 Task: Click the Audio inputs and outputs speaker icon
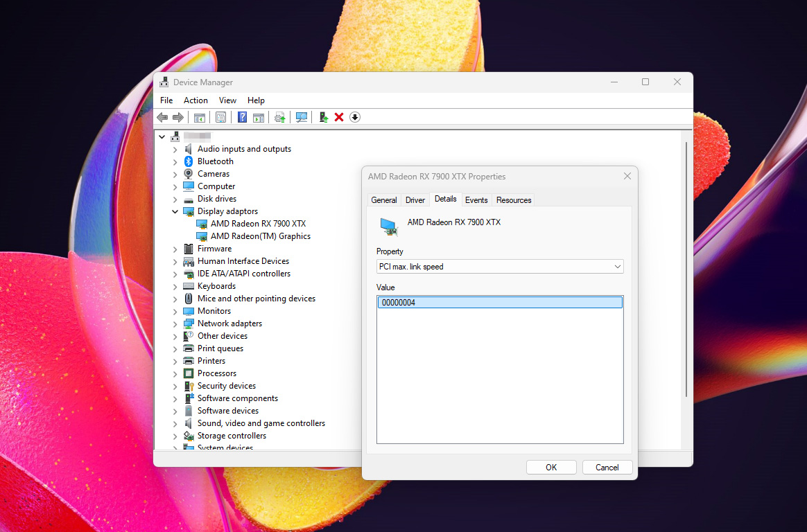(189, 148)
